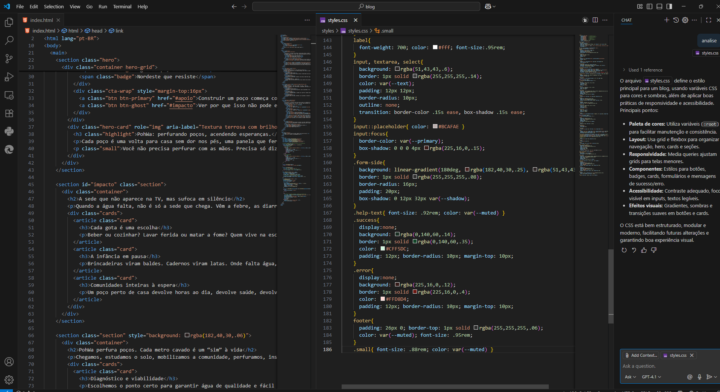
Task: Click head breadcrumb in index.html
Action: coord(97,31)
